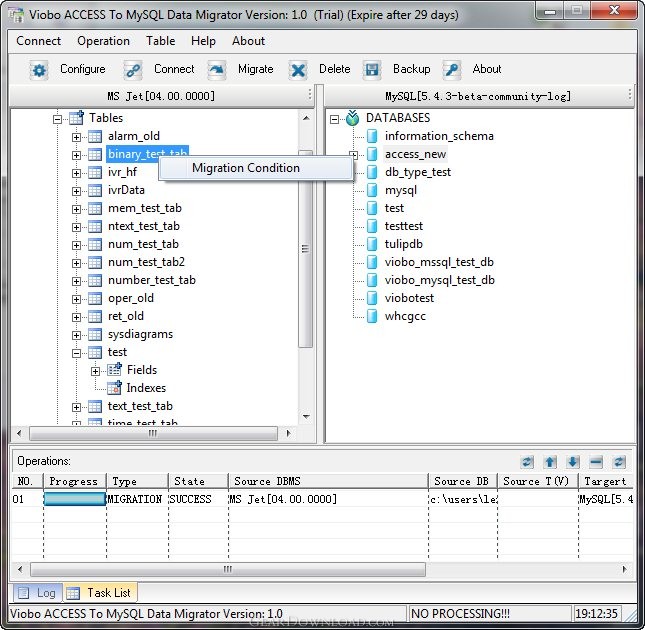Open the Connect menu
The image size is (645, 630).
coord(39,41)
